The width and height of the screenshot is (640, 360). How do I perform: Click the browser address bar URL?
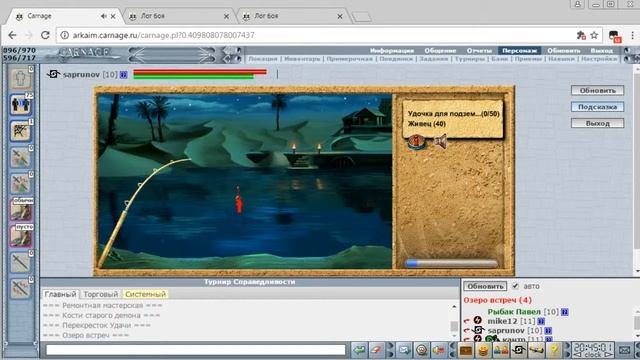point(163,35)
